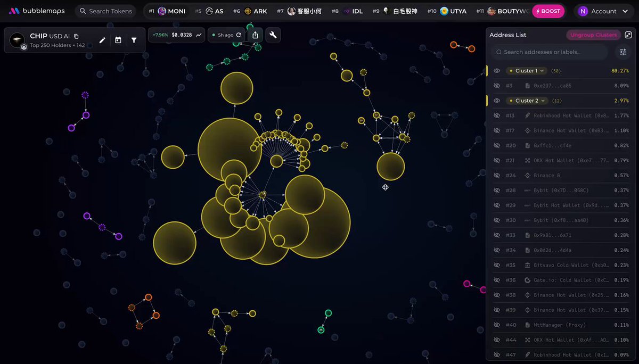
Task: Show hidden address #24 Binance 8
Action: 496,175
